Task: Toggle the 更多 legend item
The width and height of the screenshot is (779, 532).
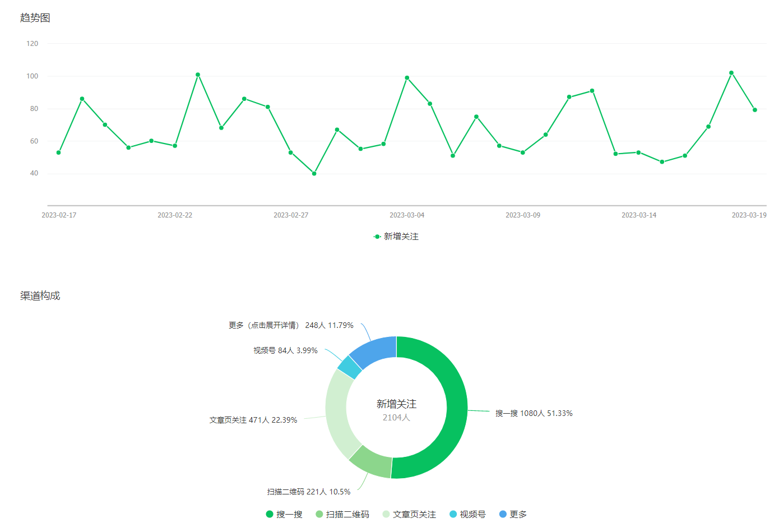Action: click(513, 514)
